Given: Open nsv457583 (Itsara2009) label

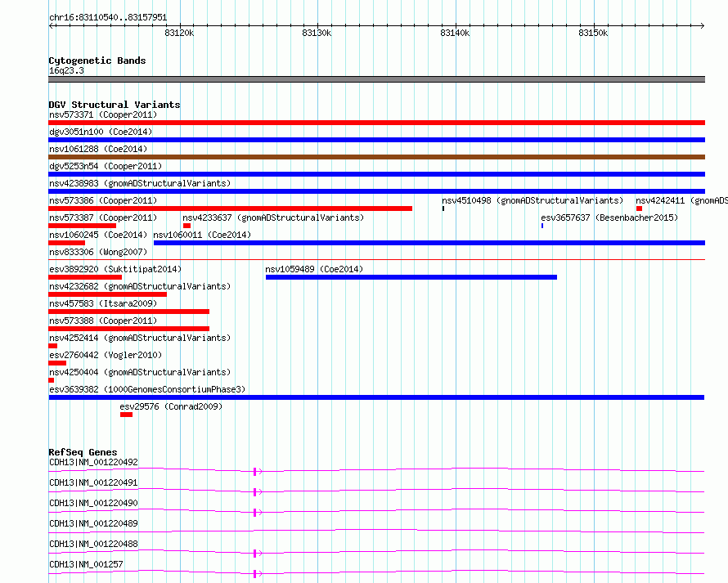Looking at the screenshot, I should 103,303.
